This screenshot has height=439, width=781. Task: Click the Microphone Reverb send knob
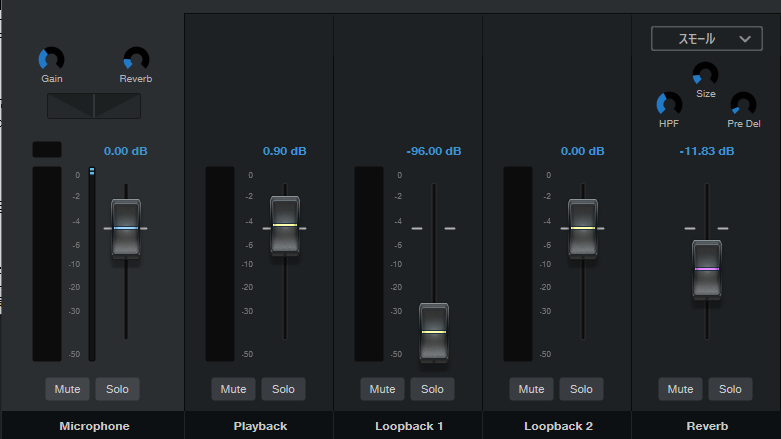[x=136, y=59]
